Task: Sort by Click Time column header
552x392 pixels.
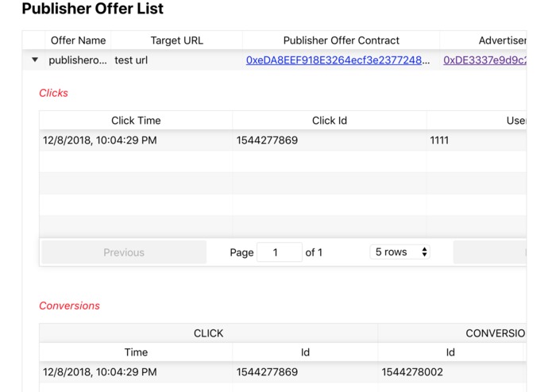Action: (136, 121)
